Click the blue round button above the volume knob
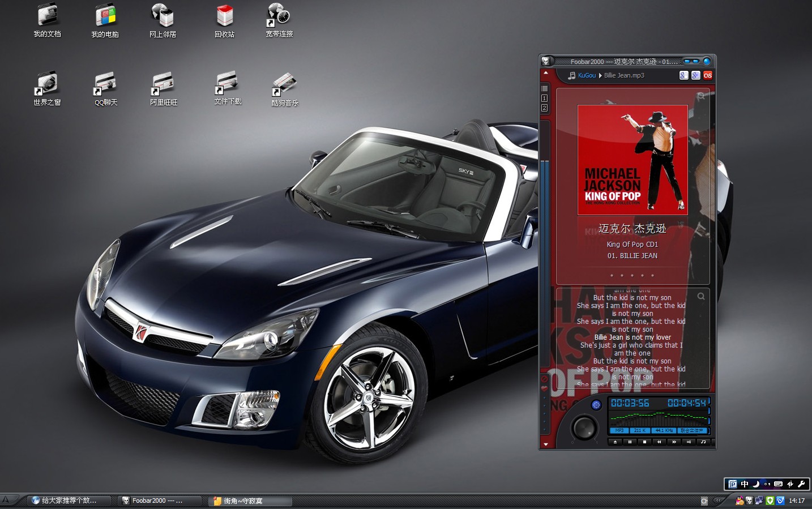This screenshot has height=509, width=812. pyautogui.click(x=596, y=405)
